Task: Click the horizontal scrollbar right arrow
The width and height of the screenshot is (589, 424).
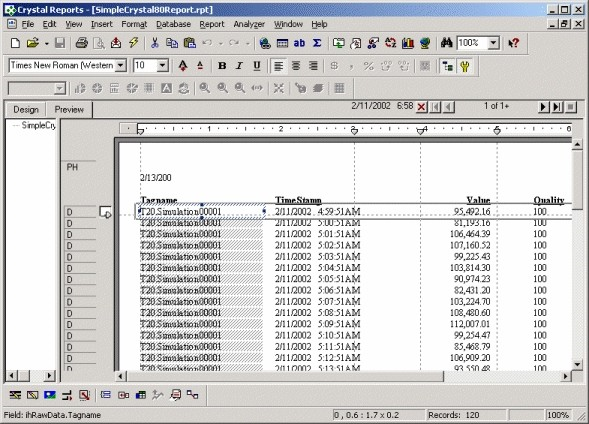Action: (x=566, y=376)
